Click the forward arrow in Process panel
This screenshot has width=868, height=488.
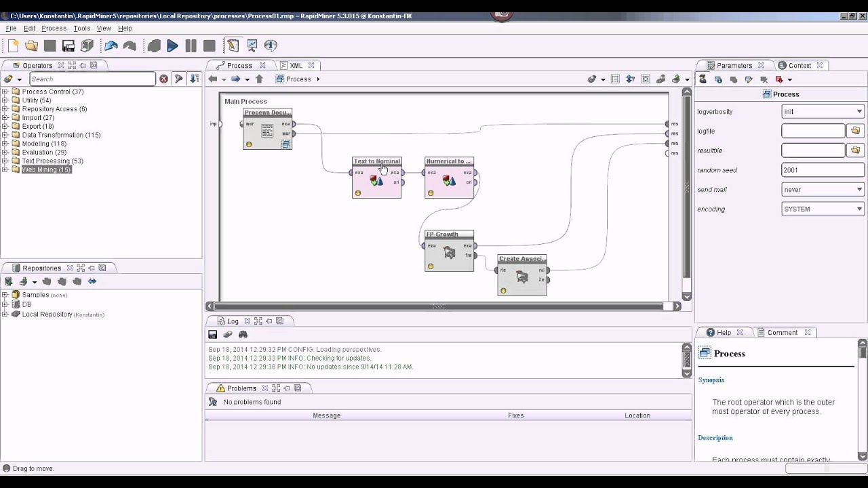point(236,79)
